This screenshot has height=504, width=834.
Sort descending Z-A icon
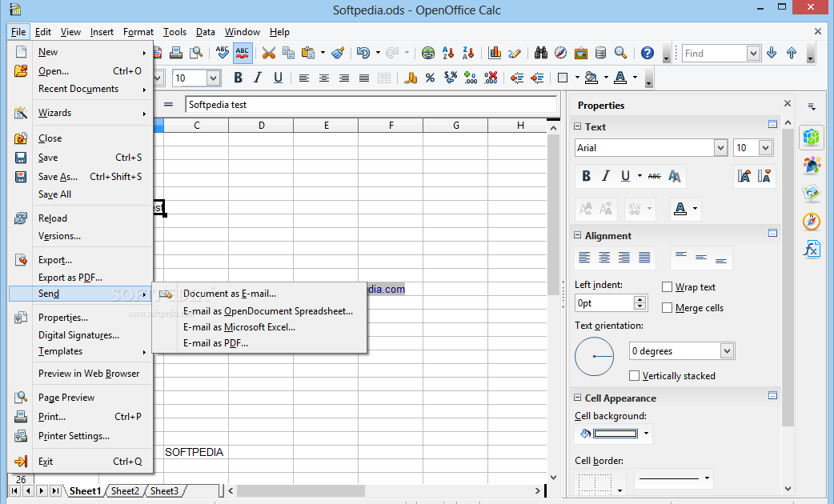(x=468, y=53)
